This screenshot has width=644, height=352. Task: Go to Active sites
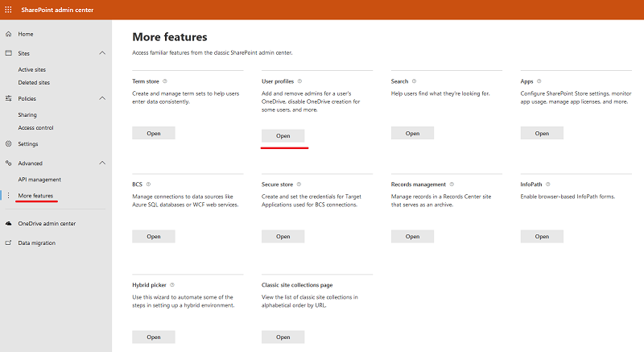pos(31,70)
